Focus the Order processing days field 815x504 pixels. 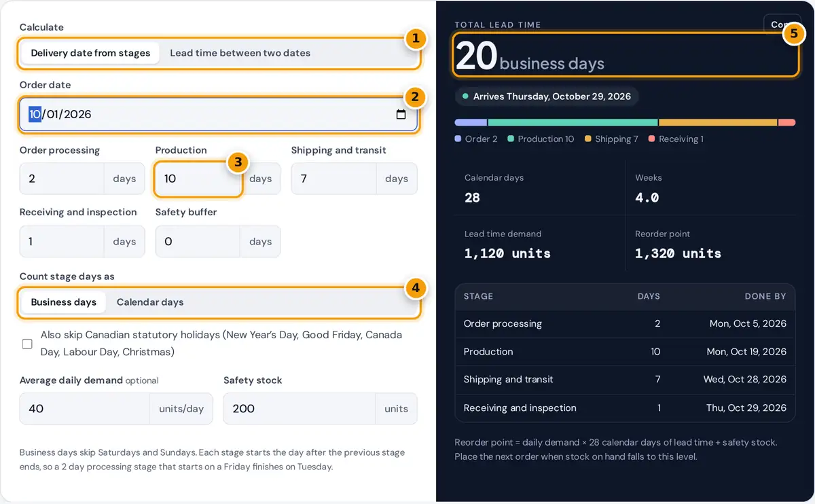tap(62, 179)
